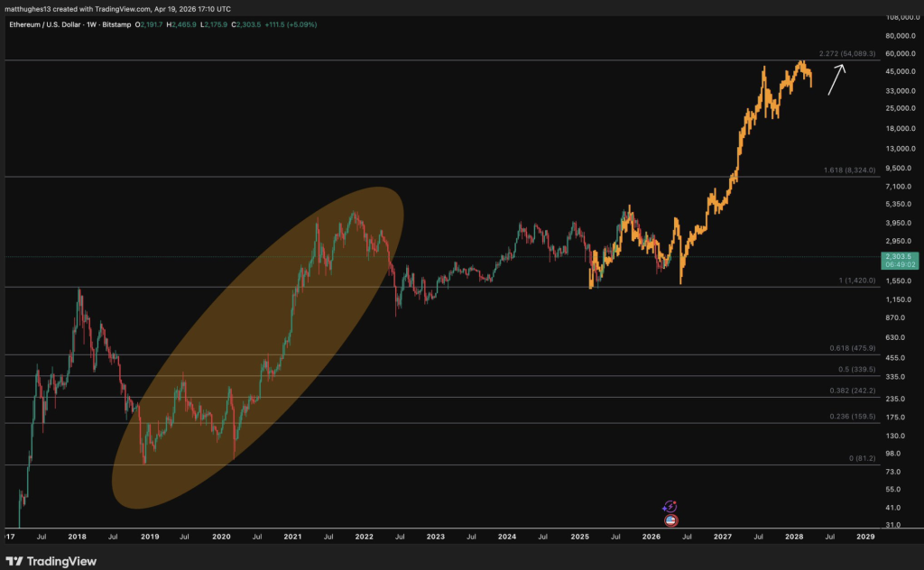Click the High value 2,465.9
The width and height of the screenshot is (924, 570).
pyautogui.click(x=180, y=26)
